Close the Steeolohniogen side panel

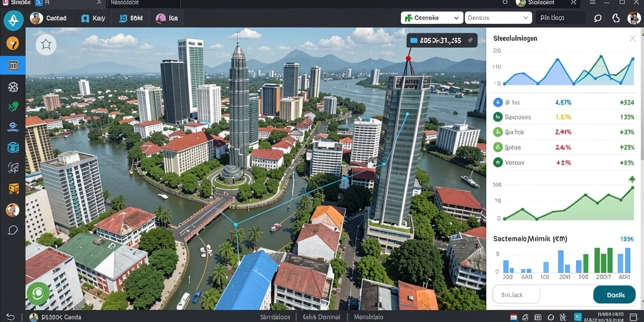tap(633, 38)
